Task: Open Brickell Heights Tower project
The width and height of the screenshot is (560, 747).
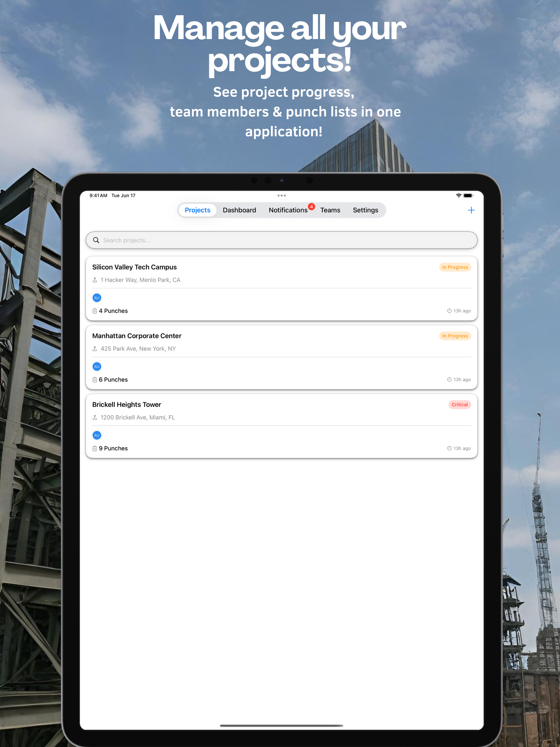Action: tap(282, 426)
